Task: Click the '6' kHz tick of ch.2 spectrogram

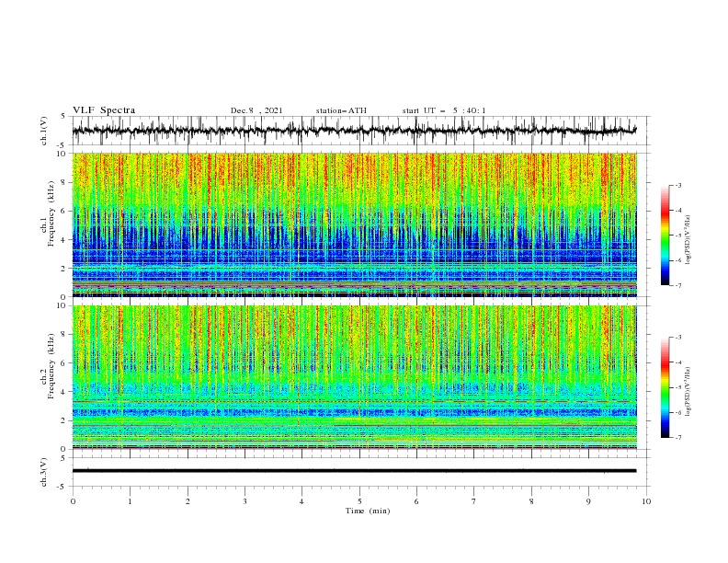Action: click(x=63, y=363)
